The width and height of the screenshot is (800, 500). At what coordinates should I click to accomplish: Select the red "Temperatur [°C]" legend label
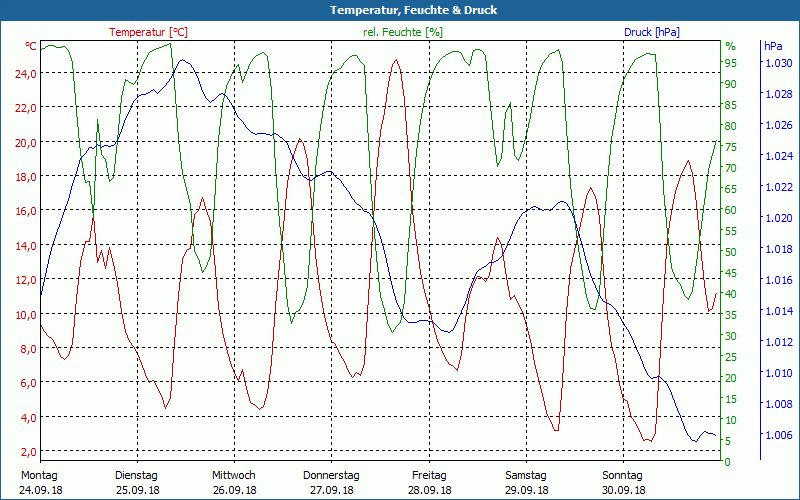[148, 32]
